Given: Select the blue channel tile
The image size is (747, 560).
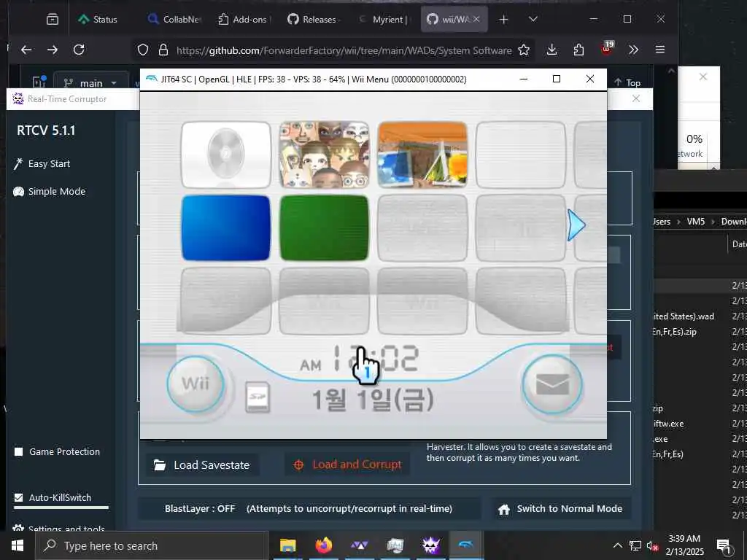Looking at the screenshot, I should [x=226, y=227].
